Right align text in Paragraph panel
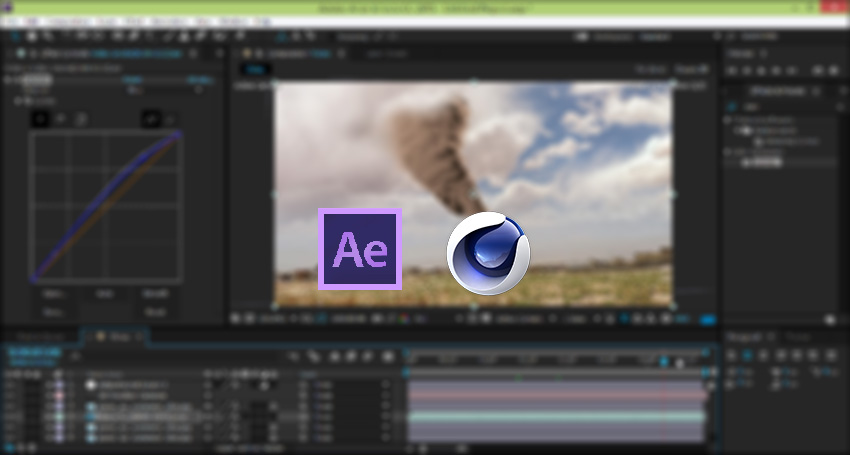 click(x=764, y=355)
